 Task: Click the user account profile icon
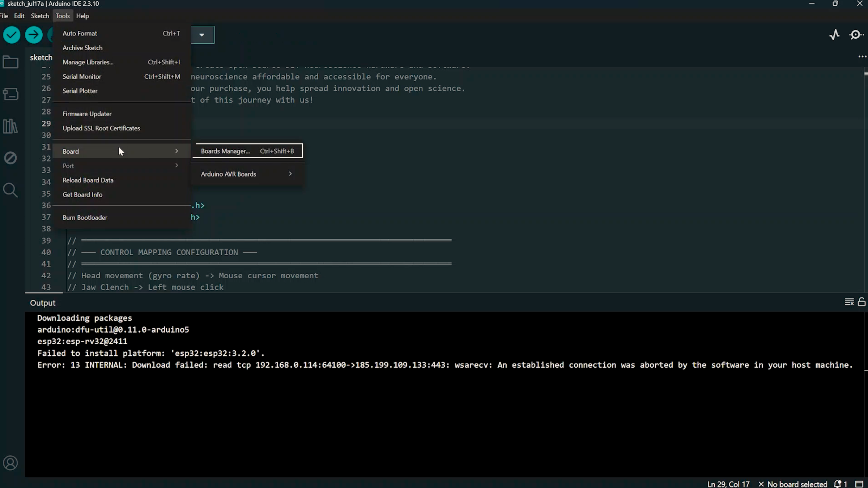pos(10,463)
